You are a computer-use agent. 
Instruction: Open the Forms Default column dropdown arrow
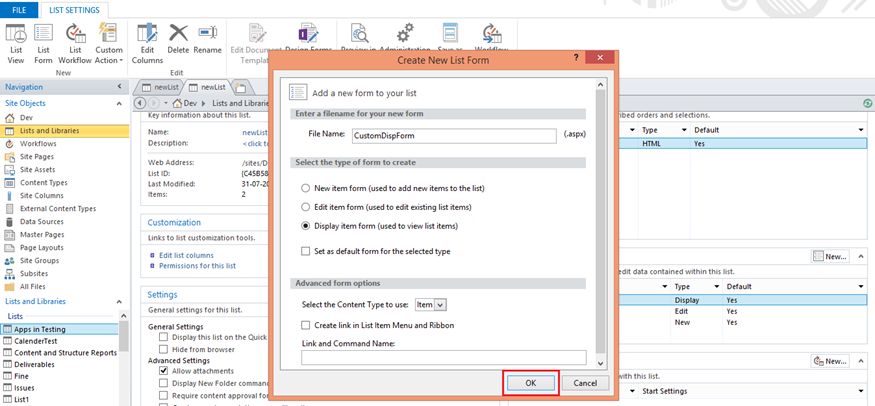tap(861, 287)
